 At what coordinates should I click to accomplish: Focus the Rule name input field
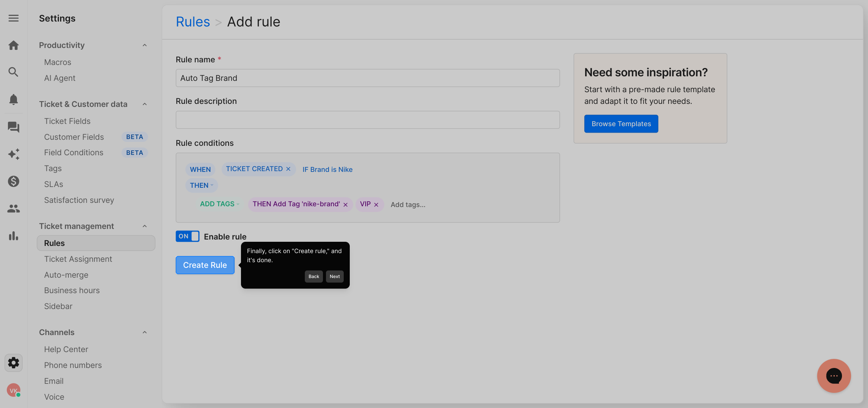click(368, 78)
